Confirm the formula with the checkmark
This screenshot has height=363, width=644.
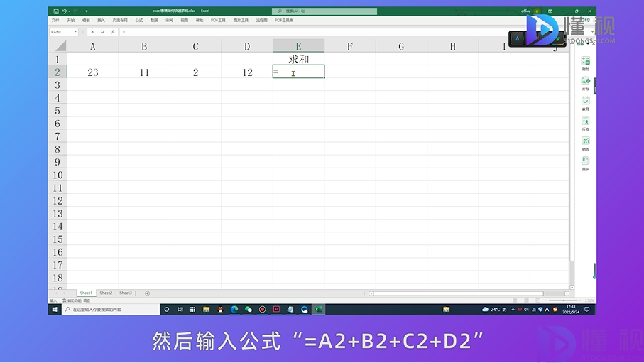point(103,32)
